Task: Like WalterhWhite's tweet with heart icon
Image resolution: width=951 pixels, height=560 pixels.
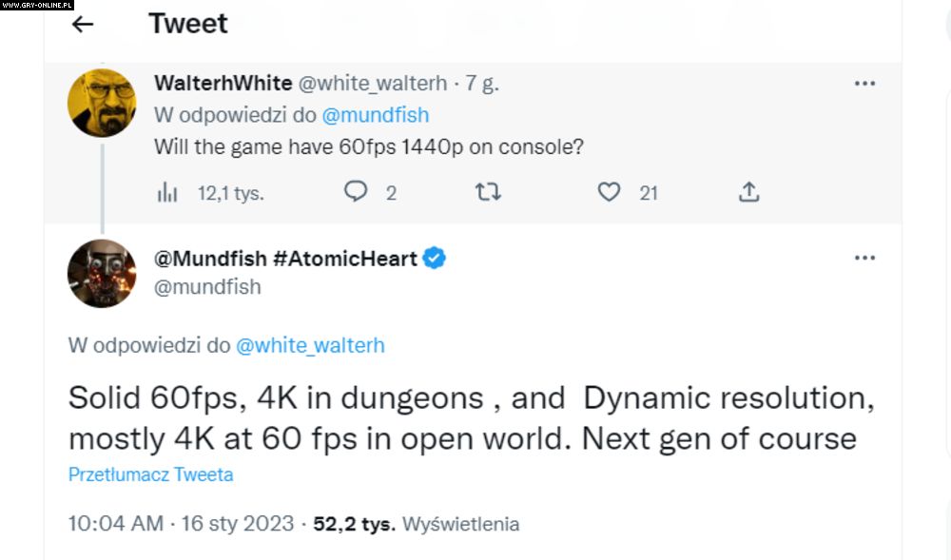Action: tap(609, 192)
